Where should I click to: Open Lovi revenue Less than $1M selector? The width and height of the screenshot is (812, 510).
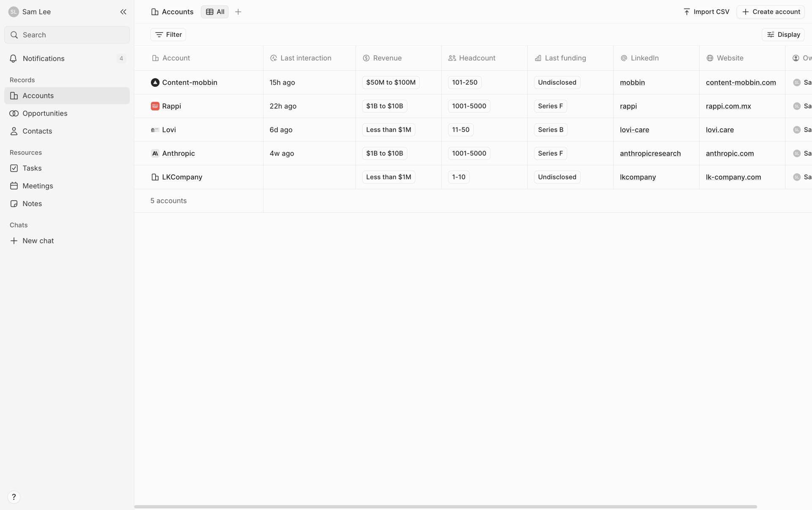[x=389, y=130]
